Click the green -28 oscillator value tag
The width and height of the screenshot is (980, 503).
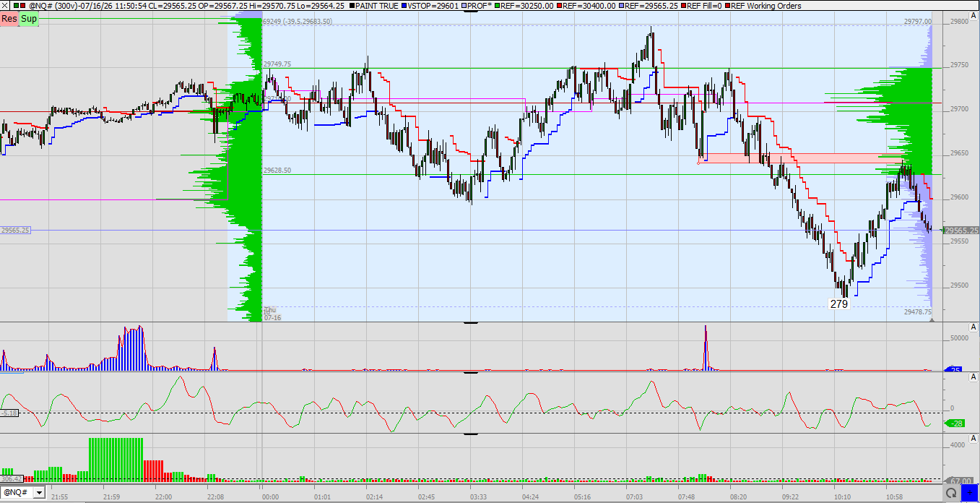tap(954, 424)
